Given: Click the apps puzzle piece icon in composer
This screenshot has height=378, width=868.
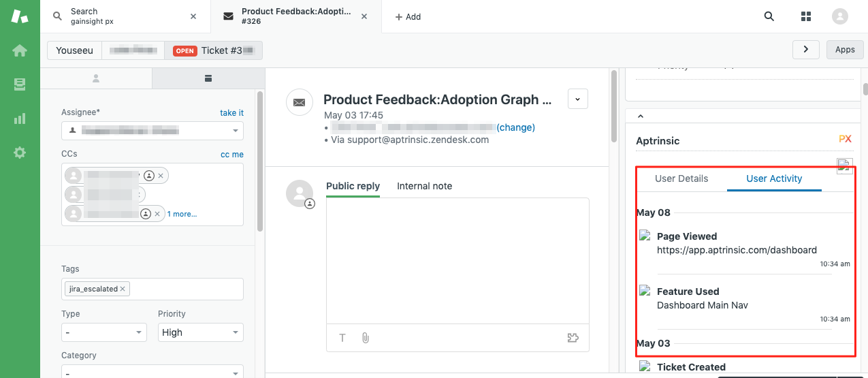Looking at the screenshot, I should [x=573, y=338].
